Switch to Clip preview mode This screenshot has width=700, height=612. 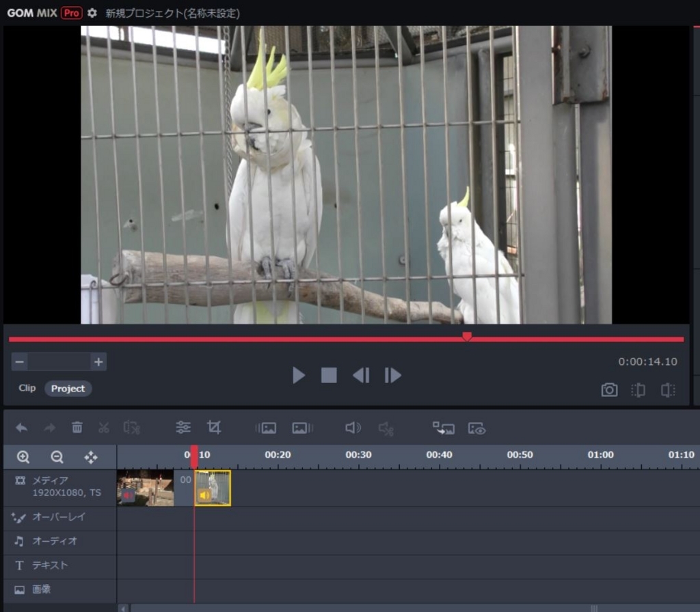pos(27,388)
